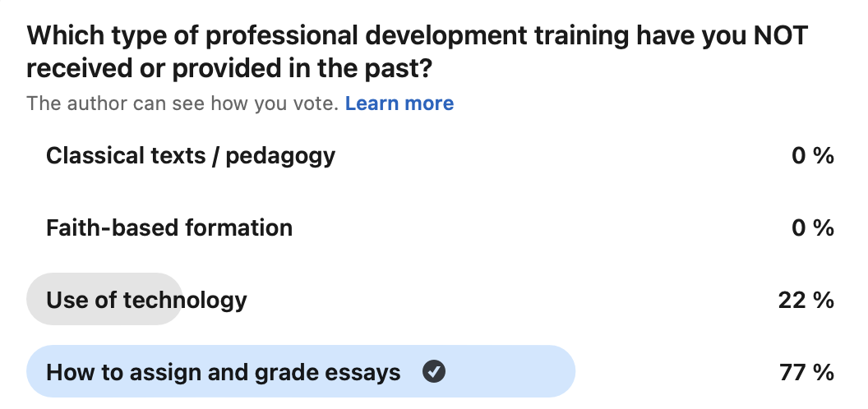This screenshot has width=868, height=409.
Task: Click the 77 % result value
Action: click(806, 372)
